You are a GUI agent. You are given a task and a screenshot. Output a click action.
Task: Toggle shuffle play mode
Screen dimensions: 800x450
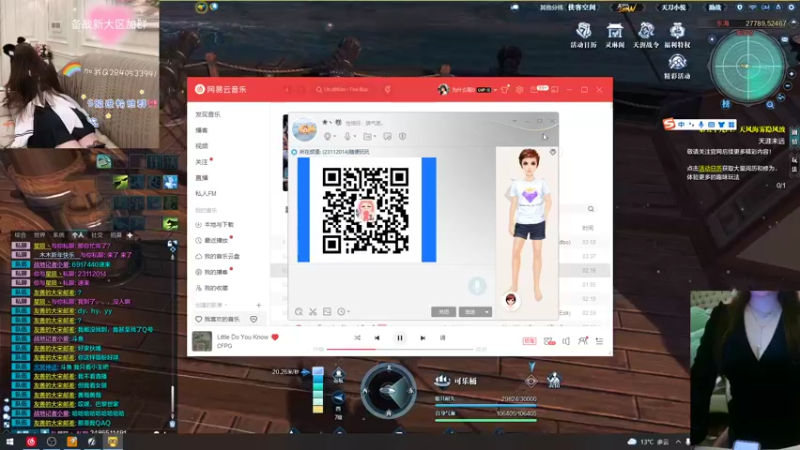coord(357,338)
